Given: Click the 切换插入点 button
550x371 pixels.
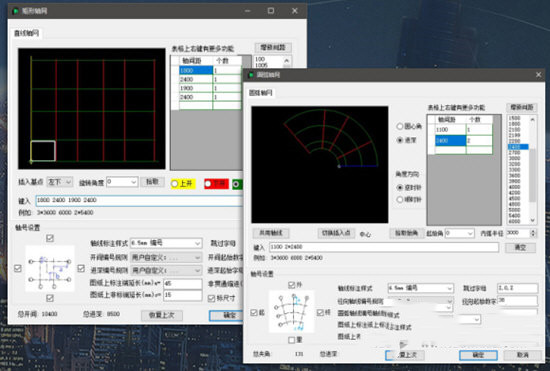Looking at the screenshot, I should point(336,233).
